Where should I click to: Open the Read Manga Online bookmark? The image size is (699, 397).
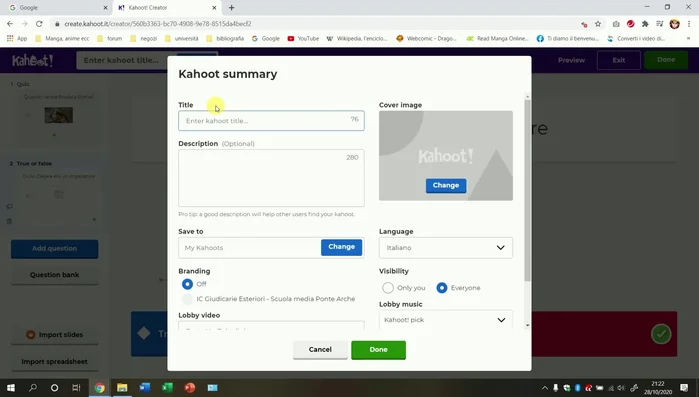click(x=498, y=39)
